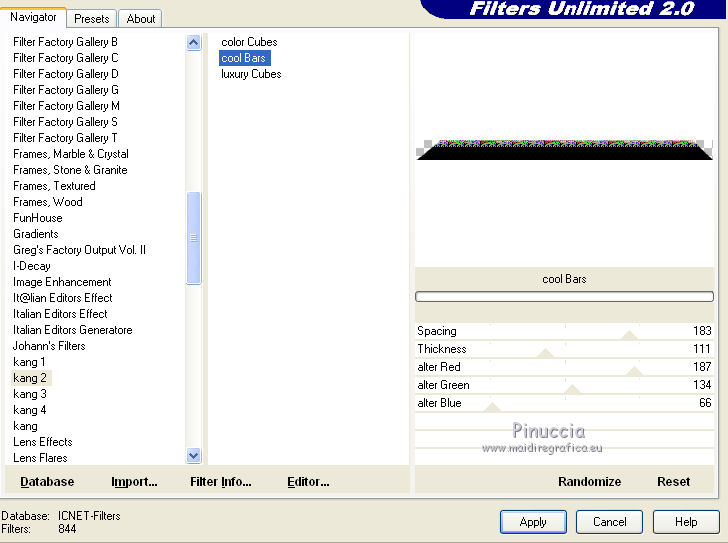Choose Frames, Marble & Crystal category

pos(71,154)
